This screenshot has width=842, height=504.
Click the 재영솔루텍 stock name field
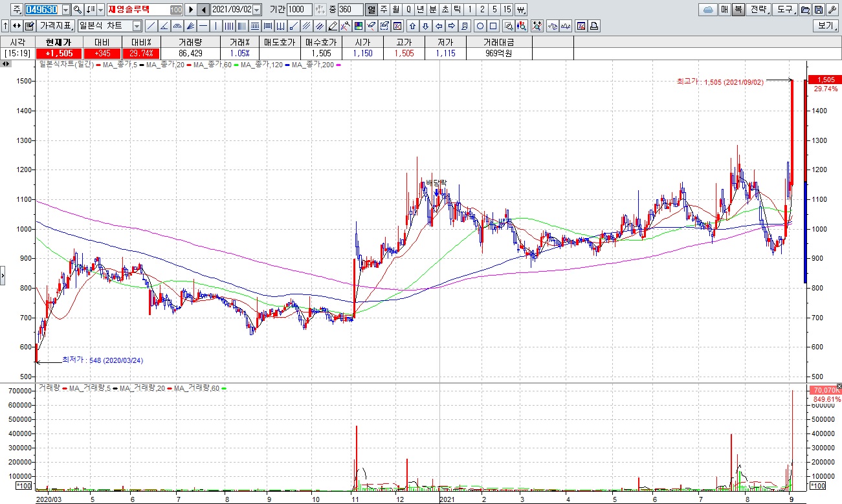coord(144,10)
